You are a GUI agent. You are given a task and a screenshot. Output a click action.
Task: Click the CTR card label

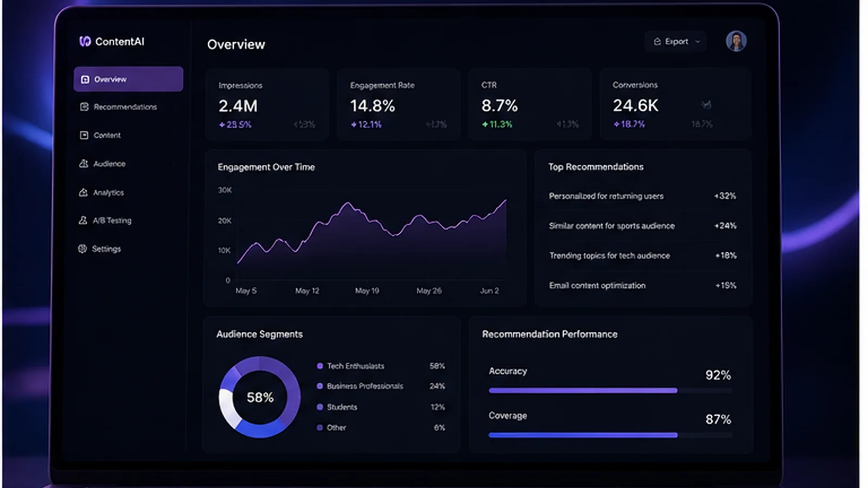pos(489,85)
